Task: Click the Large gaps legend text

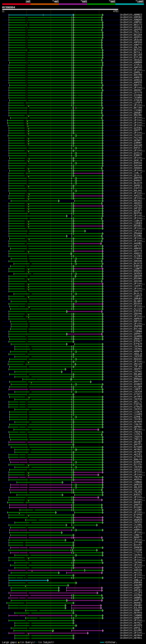Action: (x=10, y=642)
